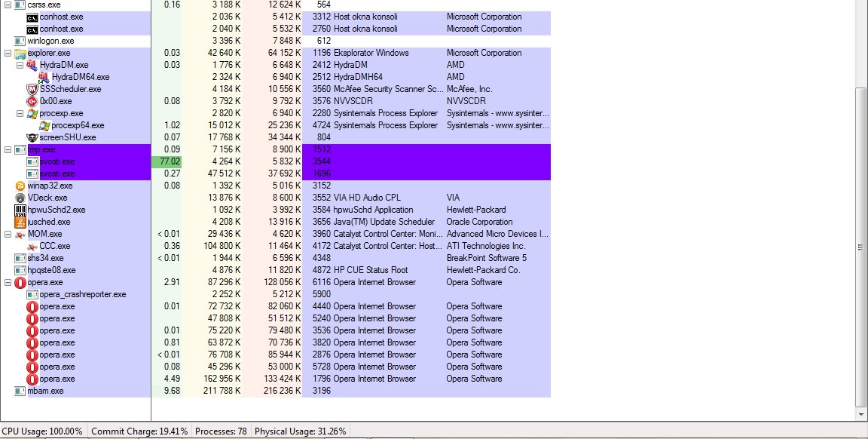Screen dimensions: 868x439
Task: Click the tmp.exe process icon
Action: 20,149
